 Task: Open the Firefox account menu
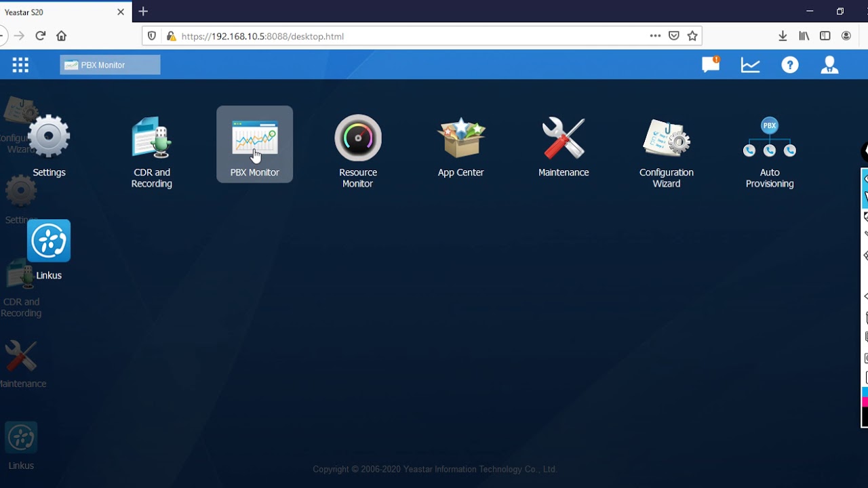pyautogui.click(x=846, y=36)
